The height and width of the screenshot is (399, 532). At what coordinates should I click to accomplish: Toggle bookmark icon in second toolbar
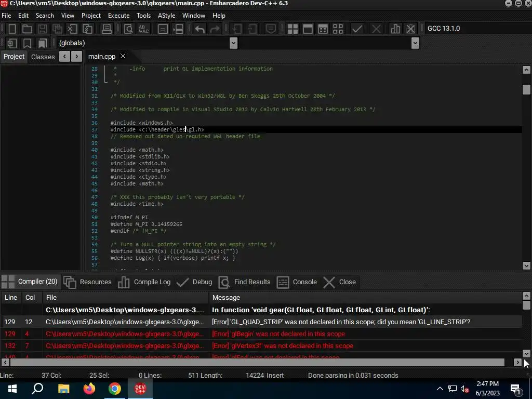[x=27, y=43]
